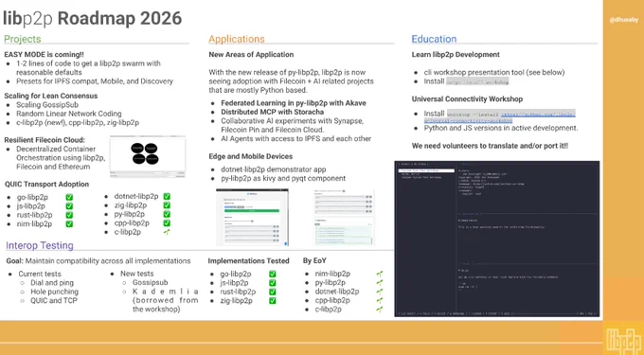Click the orange Applications section heading
This screenshot has height=355, width=644.
click(x=237, y=39)
